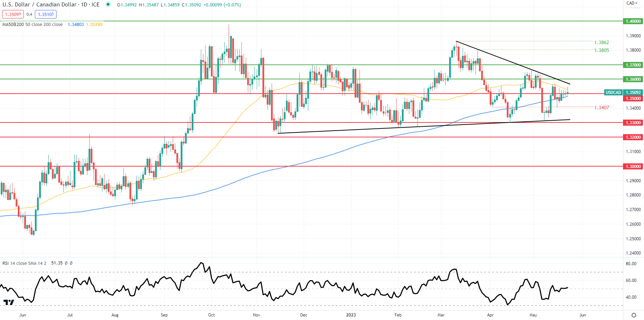Open chart settings gear icon
The height and width of the screenshot is (320, 644).
point(634,315)
